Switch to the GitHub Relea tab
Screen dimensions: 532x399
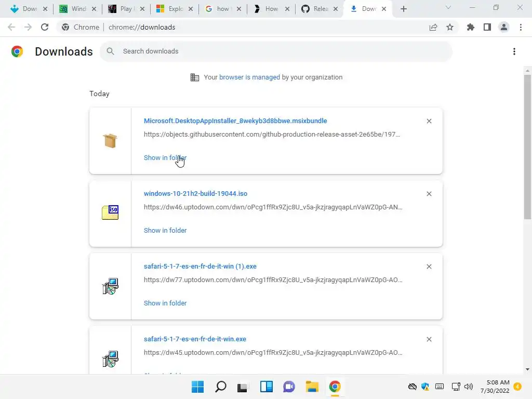click(320, 9)
